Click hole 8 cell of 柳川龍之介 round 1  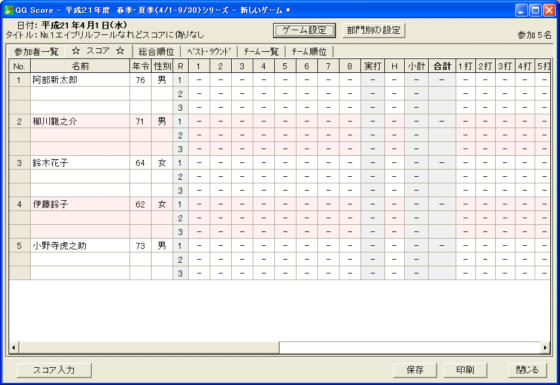[350, 121]
